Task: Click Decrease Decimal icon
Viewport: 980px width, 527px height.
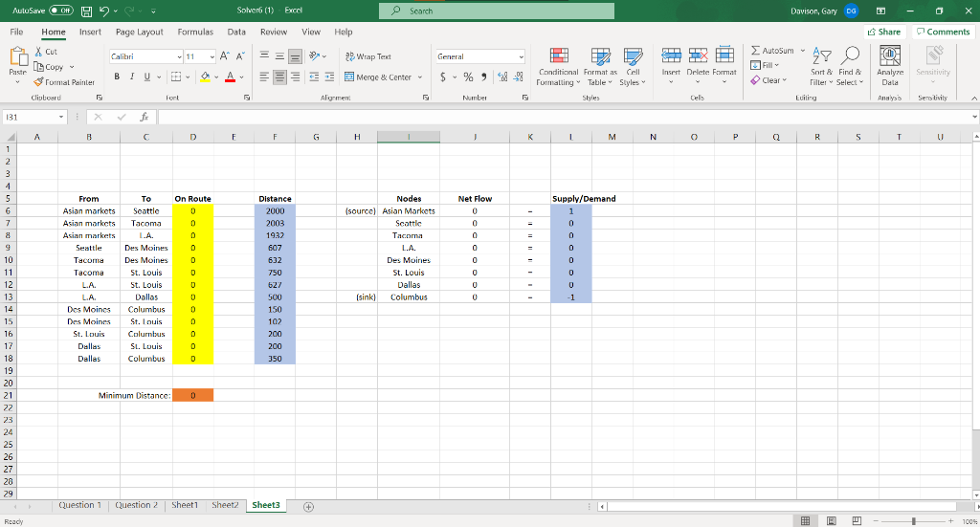Action: [x=518, y=77]
